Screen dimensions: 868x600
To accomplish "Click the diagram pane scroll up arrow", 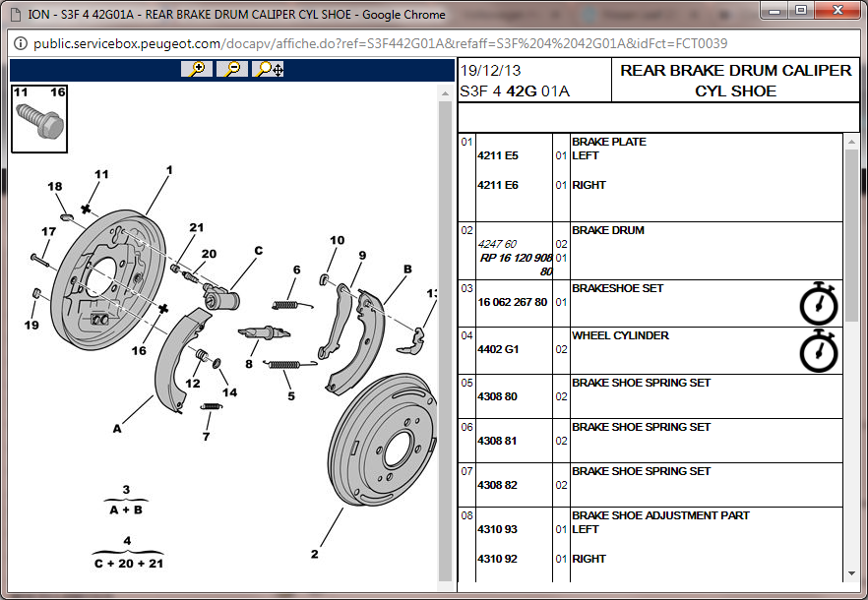I will [445, 93].
